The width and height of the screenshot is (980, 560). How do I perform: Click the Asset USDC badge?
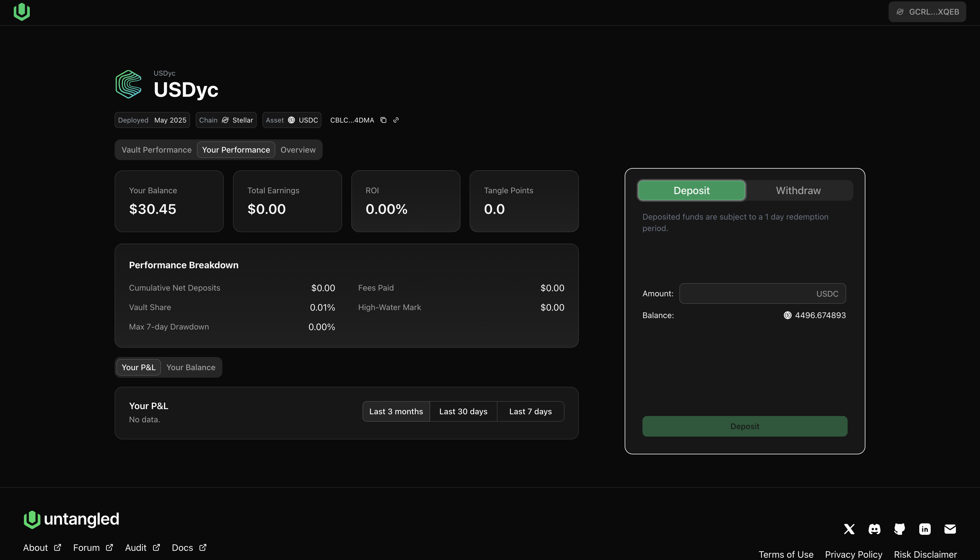coord(292,120)
